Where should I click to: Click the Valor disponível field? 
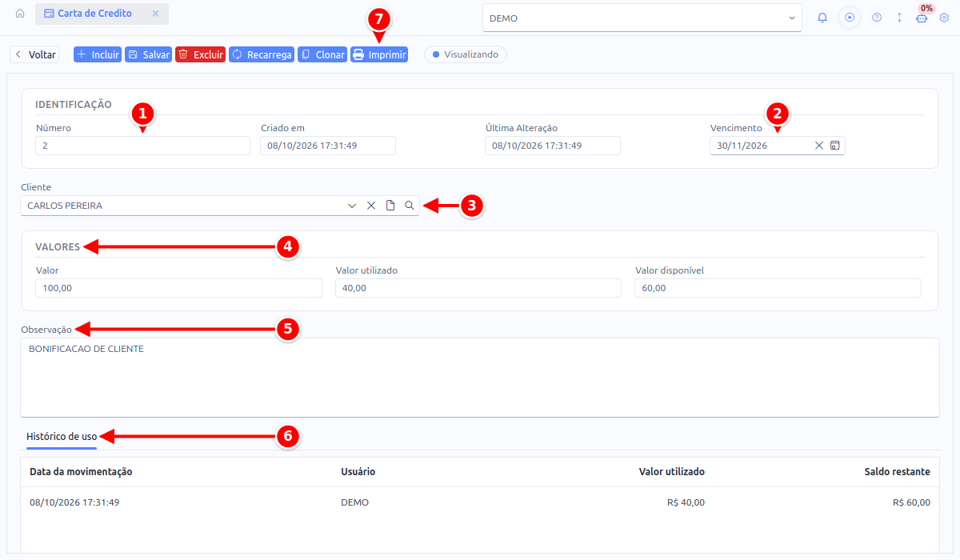tap(778, 288)
